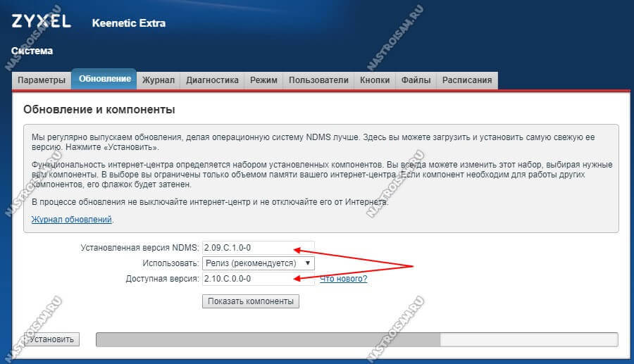Select the Обновление tab
Image resolution: width=634 pixels, height=364 pixels.
[x=104, y=79]
